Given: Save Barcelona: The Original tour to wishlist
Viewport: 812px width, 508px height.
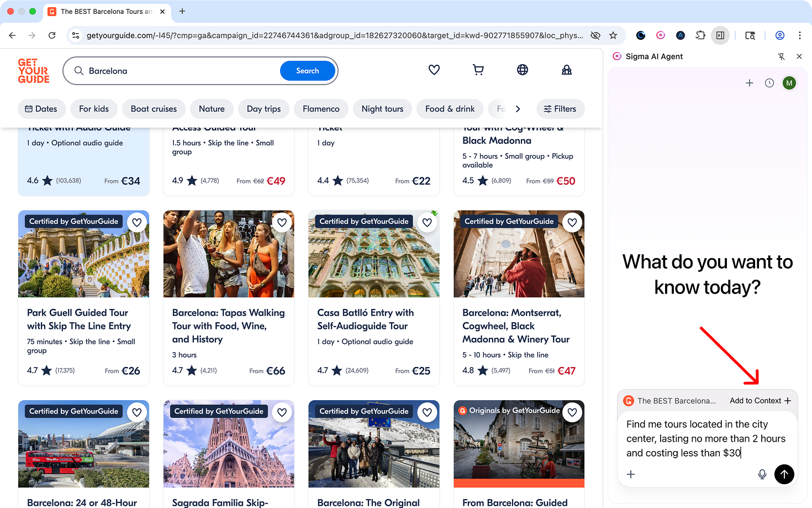Looking at the screenshot, I should tap(427, 412).
